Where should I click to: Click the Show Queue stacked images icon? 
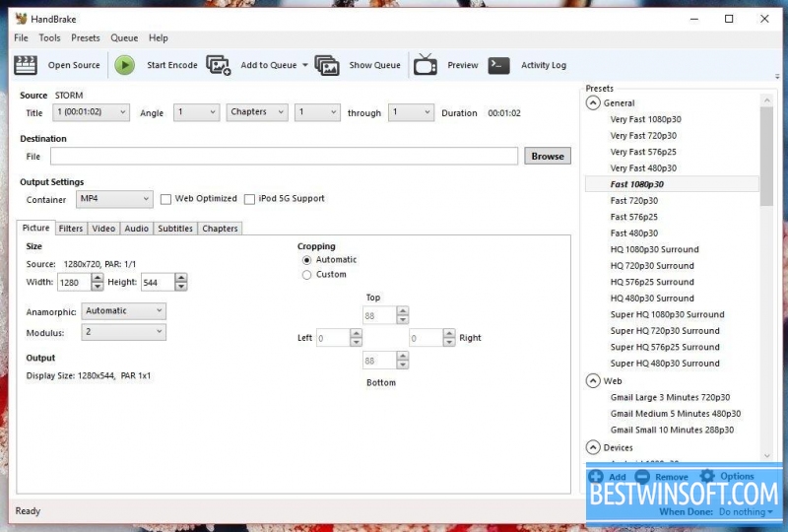(x=327, y=65)
